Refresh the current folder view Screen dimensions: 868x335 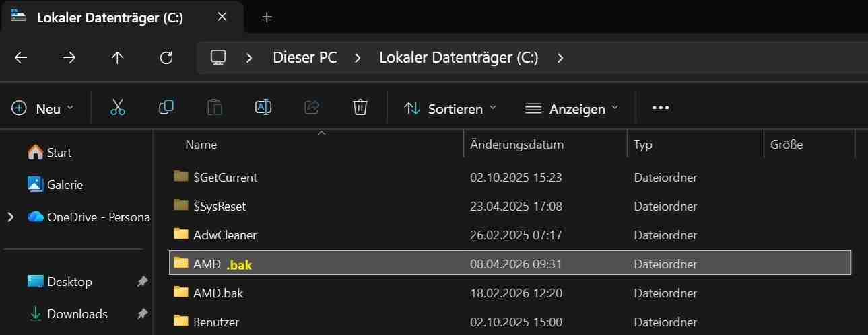pyautogui.click(x=166, y=58)
